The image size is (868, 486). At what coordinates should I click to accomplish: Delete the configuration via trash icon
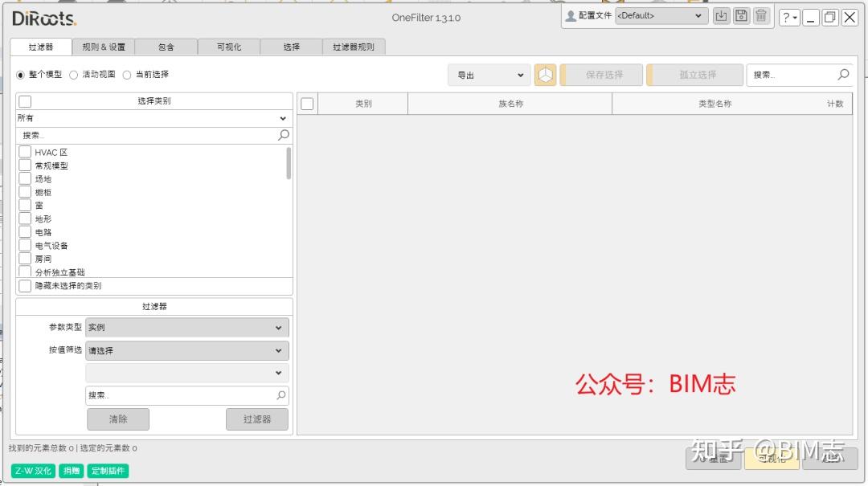point(760,15)
